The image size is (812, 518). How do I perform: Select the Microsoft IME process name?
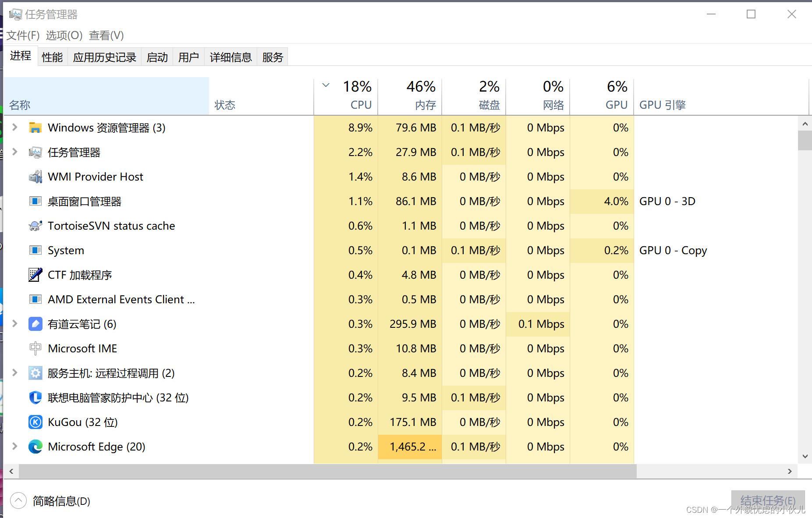[82, 348]
